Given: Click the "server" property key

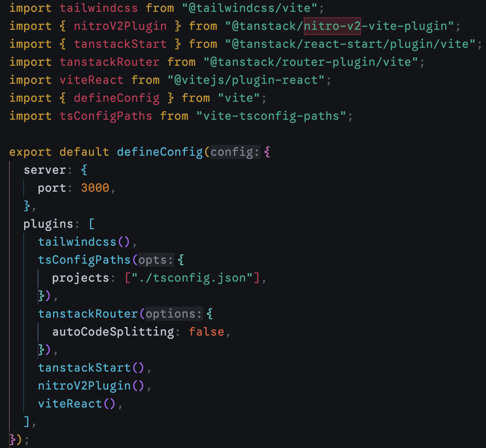Looking at the screenshot, I should pos(45,170).
